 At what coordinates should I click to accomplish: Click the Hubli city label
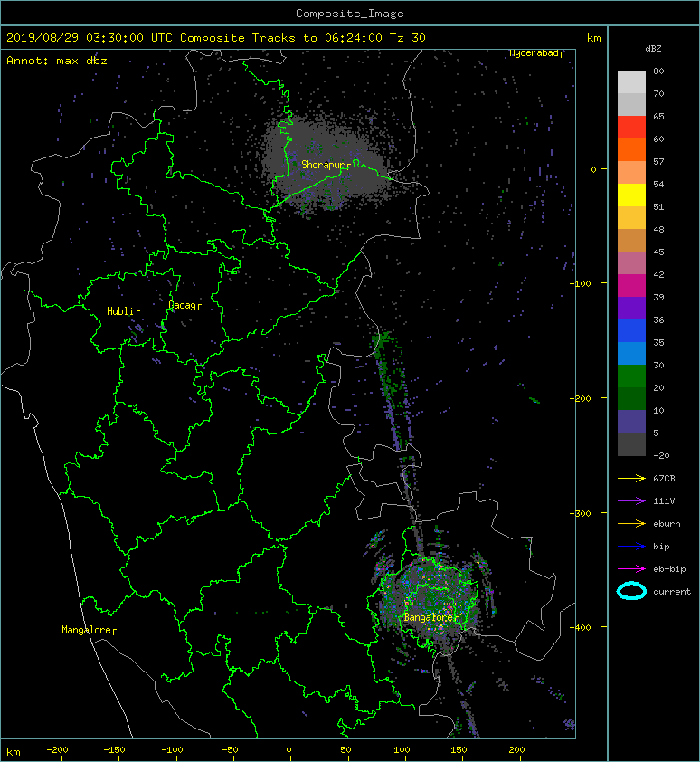click(120, 311)
